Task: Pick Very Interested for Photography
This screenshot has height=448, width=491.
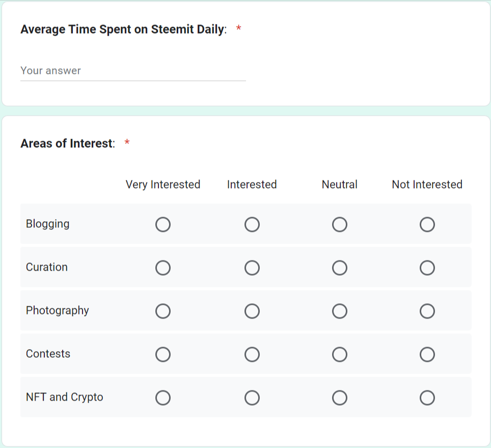Action: coord(163,311)
